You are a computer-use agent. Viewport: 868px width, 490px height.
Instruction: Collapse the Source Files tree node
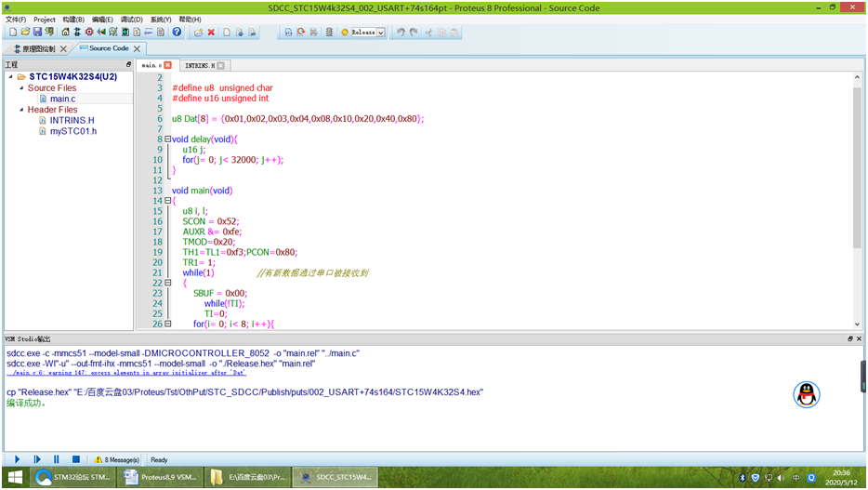(x=21, y=88)
